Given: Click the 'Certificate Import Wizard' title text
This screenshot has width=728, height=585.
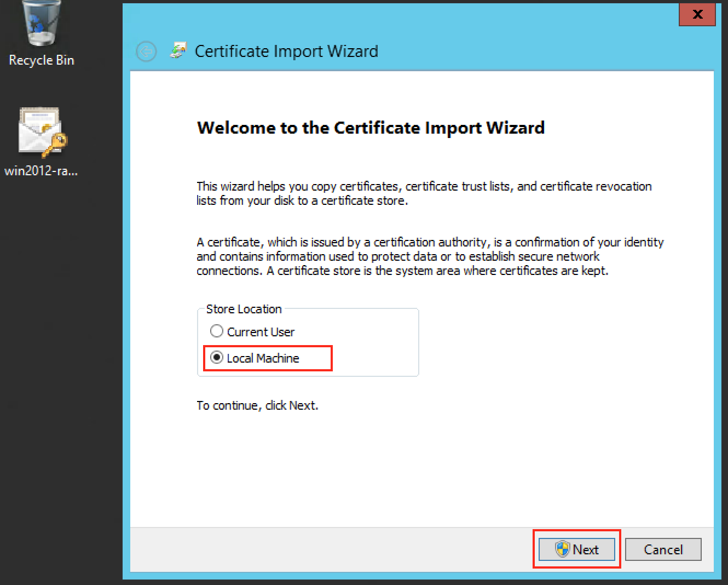Looking at the screenshot, I should 286,51.
